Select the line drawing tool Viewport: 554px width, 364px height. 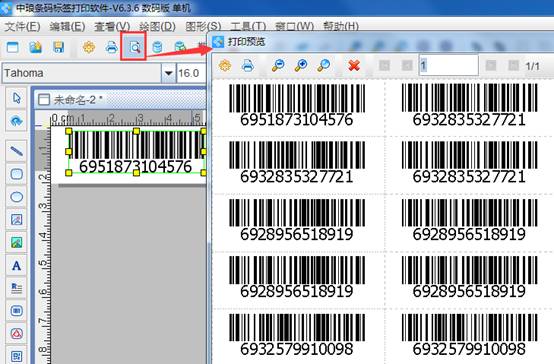[17, 151]
